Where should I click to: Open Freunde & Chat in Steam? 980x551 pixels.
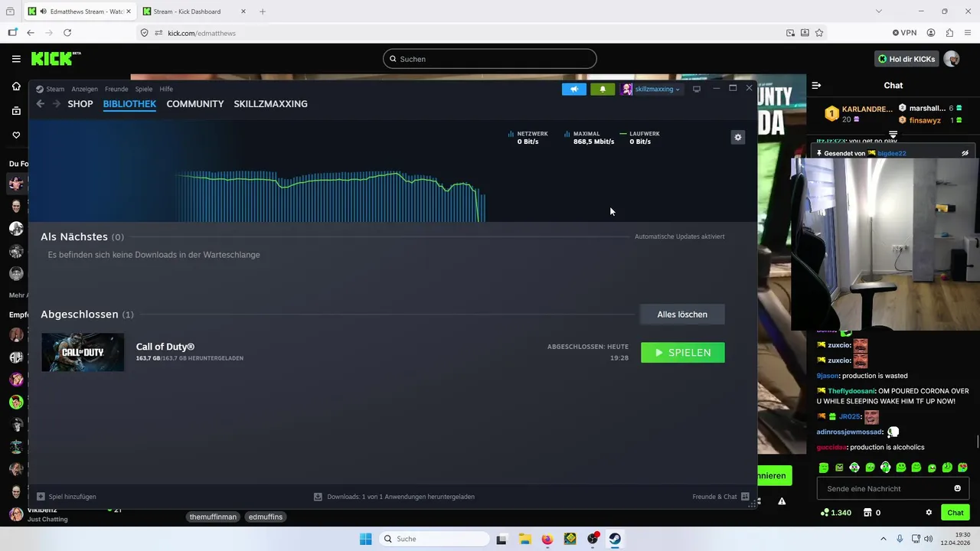click(x=720, y=497)
